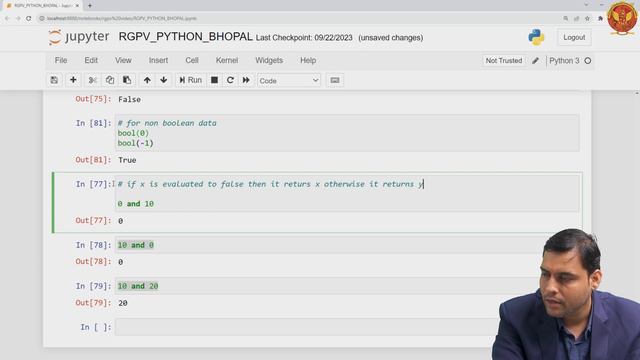The width and height of the screenshot is (640, 360).
Task: Close the RGPV_PYTHON_BHOPAL browser tab
Action: [77, 6]
